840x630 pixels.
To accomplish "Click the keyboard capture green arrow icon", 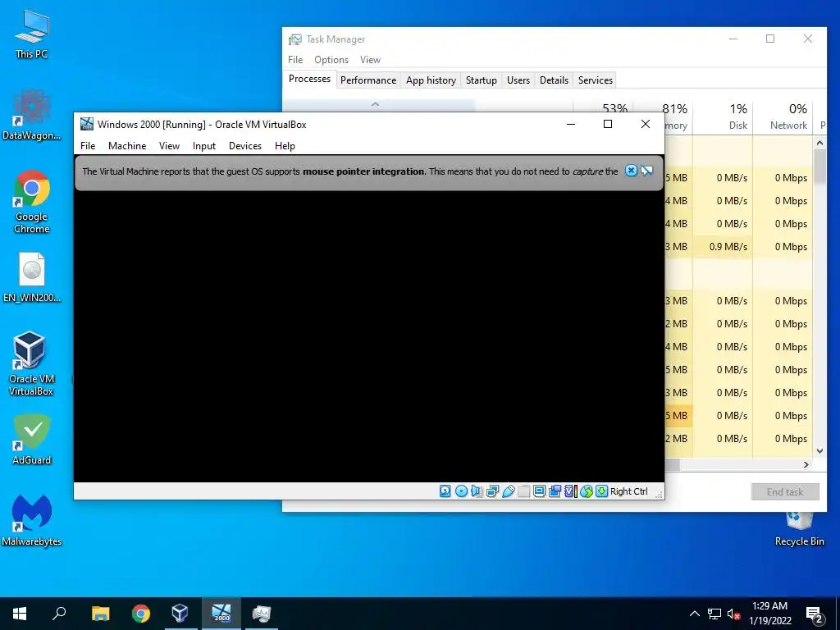I will (601, 491).
